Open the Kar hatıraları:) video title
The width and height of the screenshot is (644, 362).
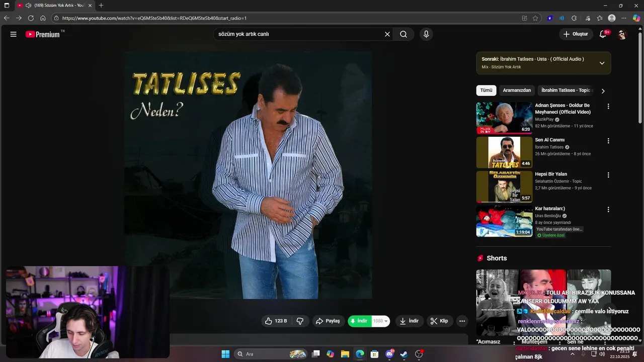pos(550,208)
